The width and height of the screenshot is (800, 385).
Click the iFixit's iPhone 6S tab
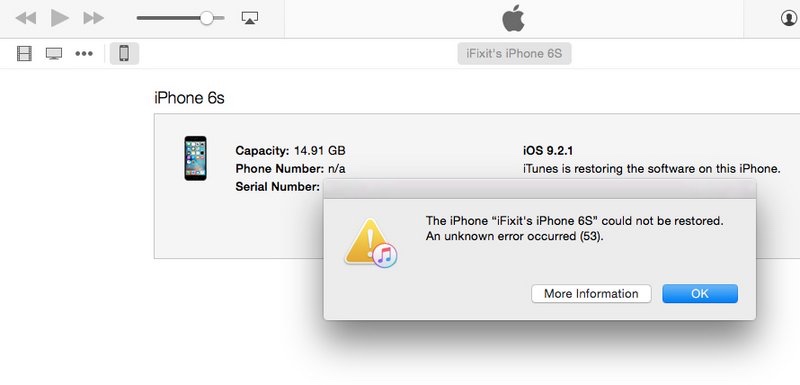pyautogui.click(x=514, y=54)
